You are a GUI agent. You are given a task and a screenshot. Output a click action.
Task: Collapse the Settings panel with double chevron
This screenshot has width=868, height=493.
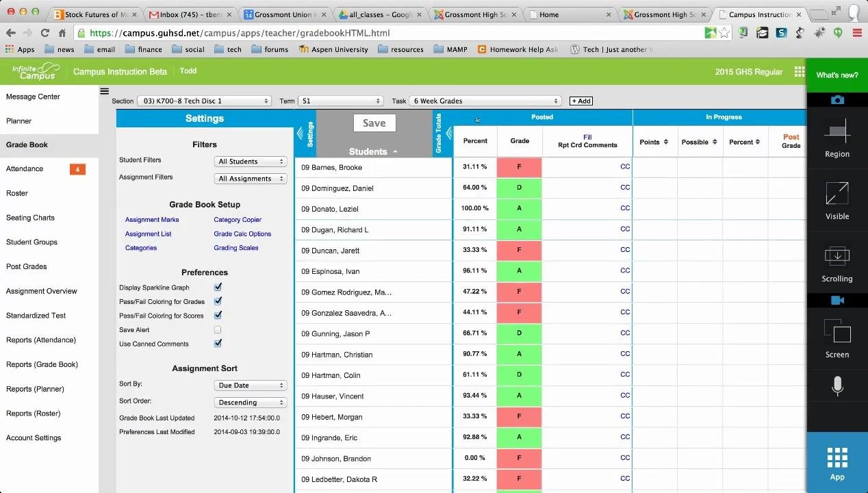tap(300, 134)
